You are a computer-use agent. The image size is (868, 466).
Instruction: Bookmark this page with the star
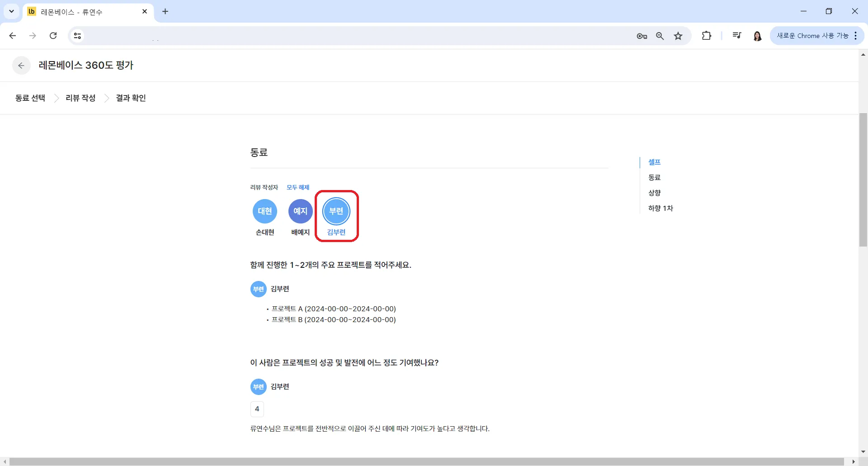pos(678,36)
